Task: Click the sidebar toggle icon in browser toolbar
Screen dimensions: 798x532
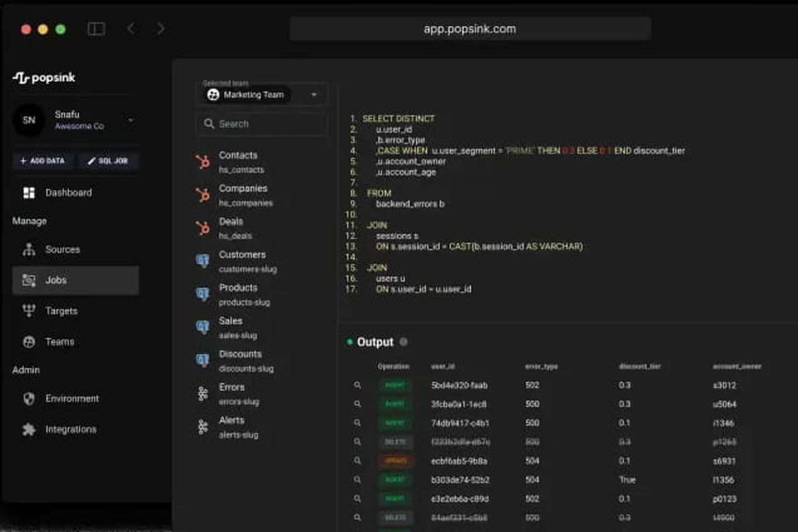Action: coord(96,29)
